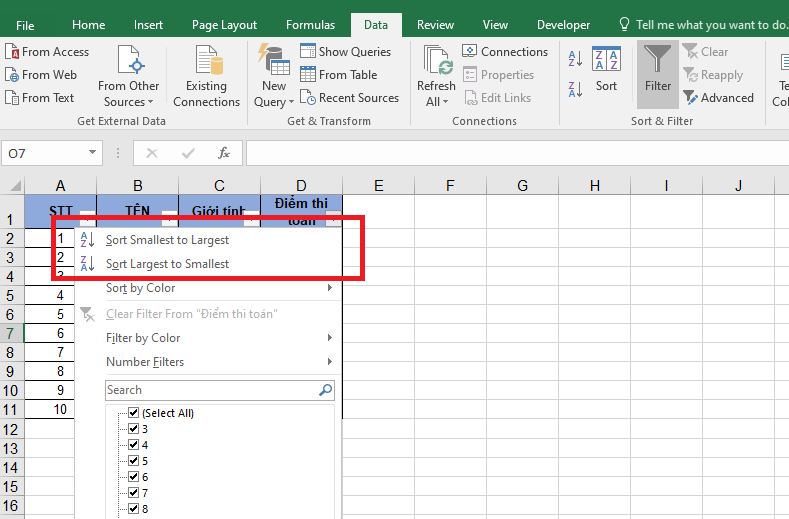This screenshot has width=789, height=519.
Task: Uncheck the value 7 checkbox
Action: [x=133, y=493]
